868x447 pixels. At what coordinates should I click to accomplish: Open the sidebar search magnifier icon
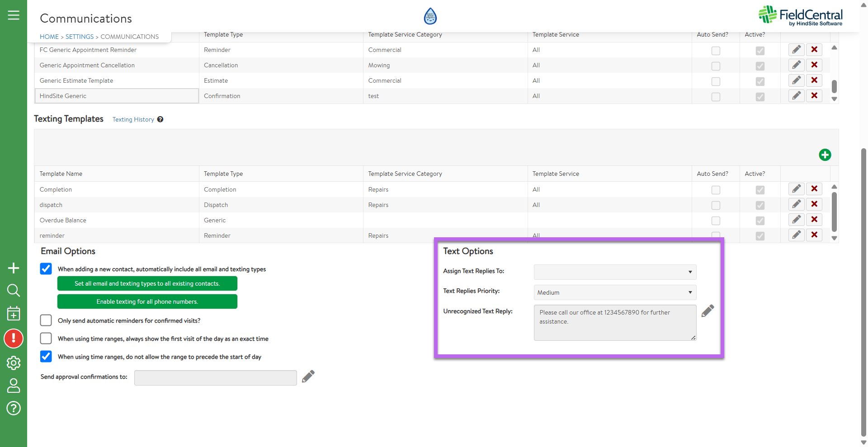14,290
